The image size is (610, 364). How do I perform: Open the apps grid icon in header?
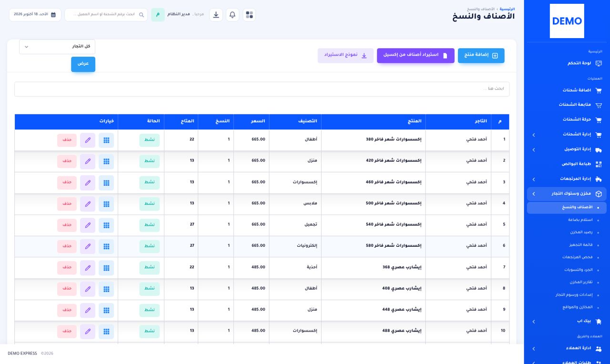pos(249,15)
